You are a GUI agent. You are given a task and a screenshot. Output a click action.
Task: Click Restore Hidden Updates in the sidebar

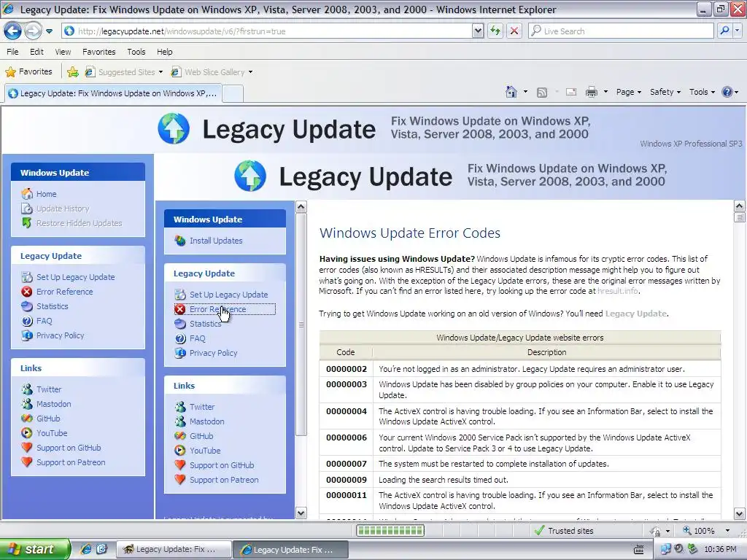79,223
